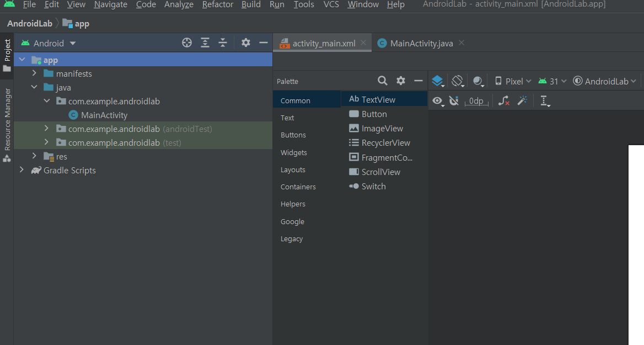The image size is (644, 345).
Task: Search the Palette with magnifier icon
Action: (x=383, y=81)
